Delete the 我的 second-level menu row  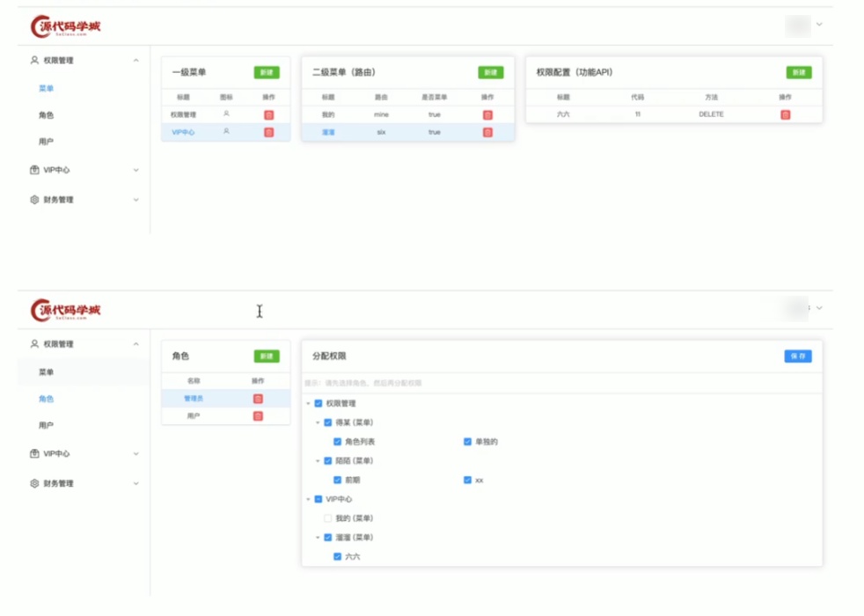pos(489,114)
